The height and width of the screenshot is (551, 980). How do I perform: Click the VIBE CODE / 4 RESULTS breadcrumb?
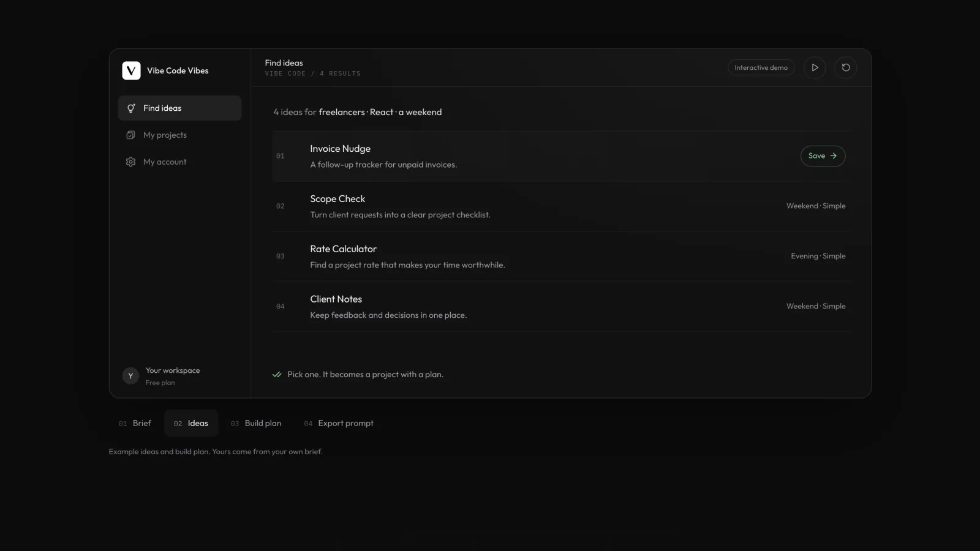click(313, 74)
